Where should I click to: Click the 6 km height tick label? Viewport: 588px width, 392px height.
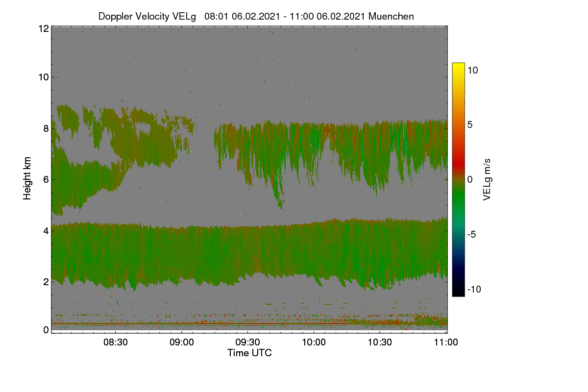tap(46, 179)
